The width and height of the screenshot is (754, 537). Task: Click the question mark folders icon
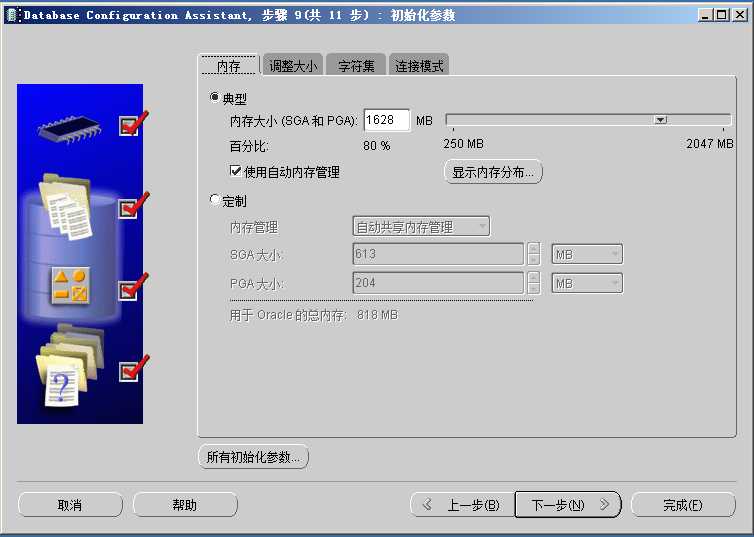click(69, 366)
